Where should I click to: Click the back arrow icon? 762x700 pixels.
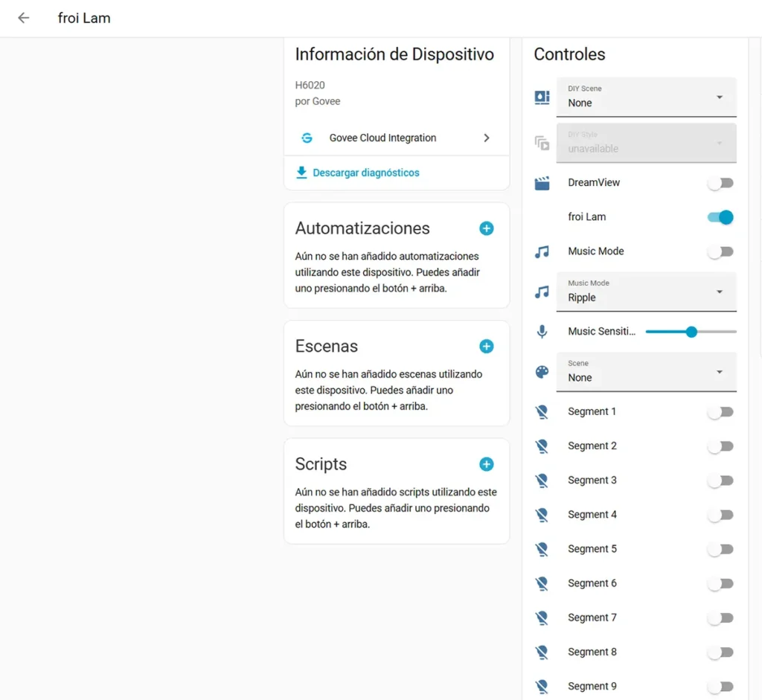tap(24, 18)
